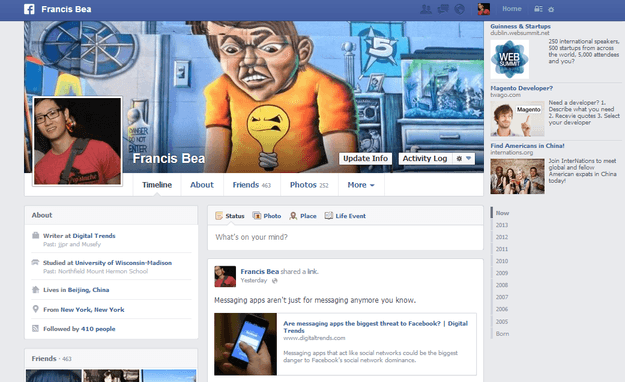
Task: Open shared article thumbnail image
Action: [246, 344]
